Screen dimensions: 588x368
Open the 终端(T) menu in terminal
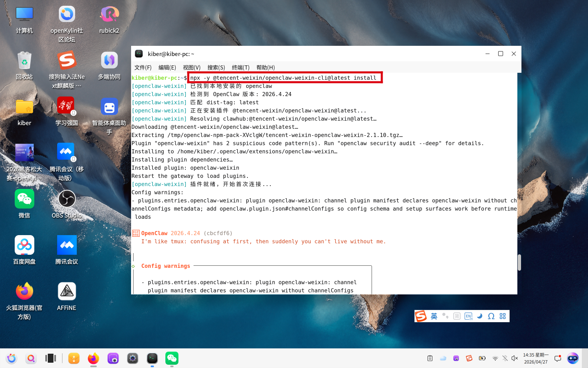click(241, 67)
